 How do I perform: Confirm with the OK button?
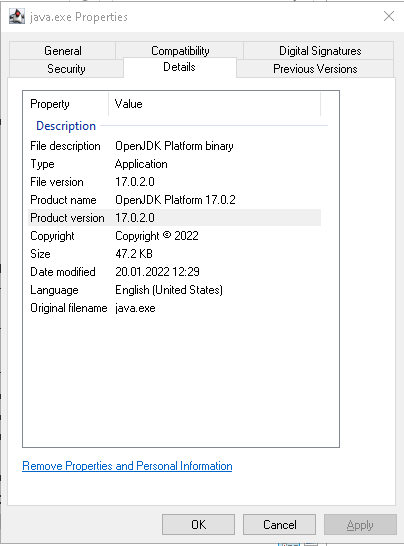tap(199, 524)
